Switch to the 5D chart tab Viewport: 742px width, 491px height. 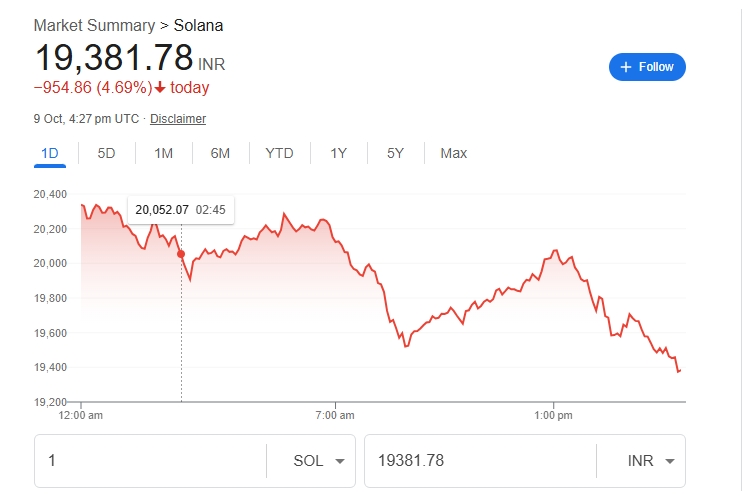[106, 153]
